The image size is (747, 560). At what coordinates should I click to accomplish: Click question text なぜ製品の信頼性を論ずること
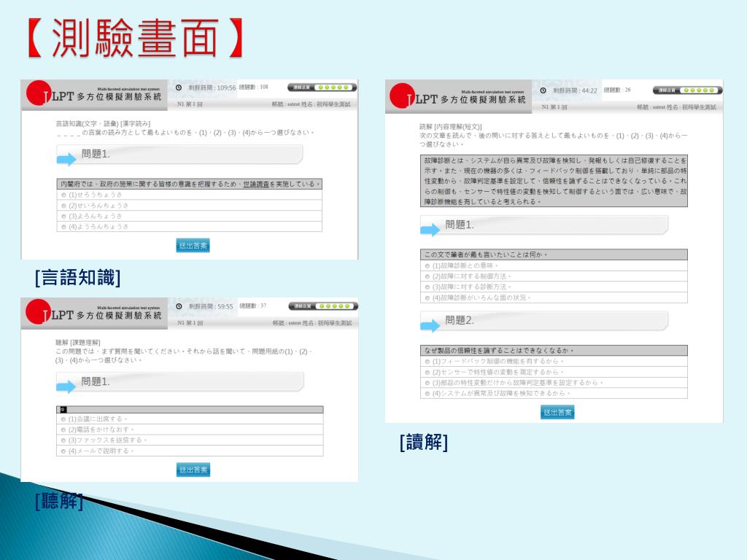coord(554,351)
